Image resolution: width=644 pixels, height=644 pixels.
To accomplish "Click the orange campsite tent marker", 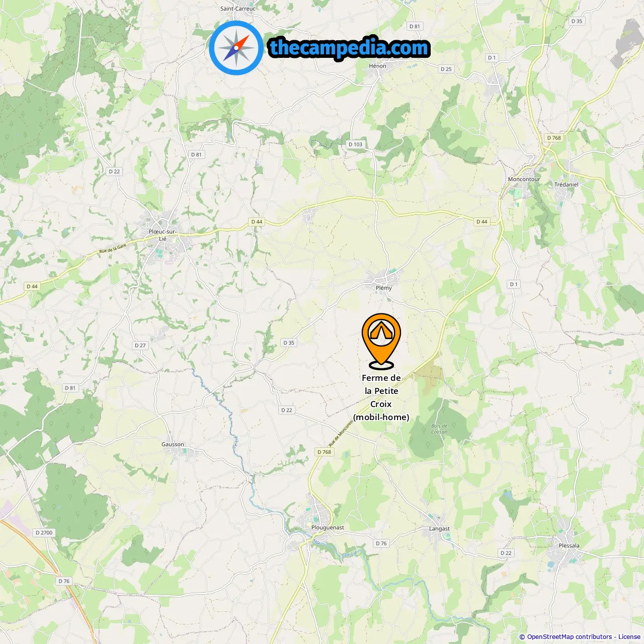I will pyautogui.click(x=381, y=341).
